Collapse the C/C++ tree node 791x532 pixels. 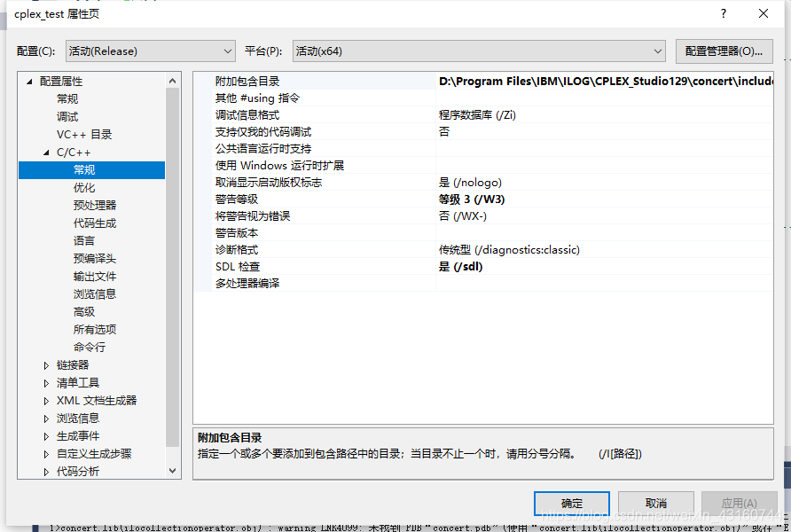coord(45,151)
